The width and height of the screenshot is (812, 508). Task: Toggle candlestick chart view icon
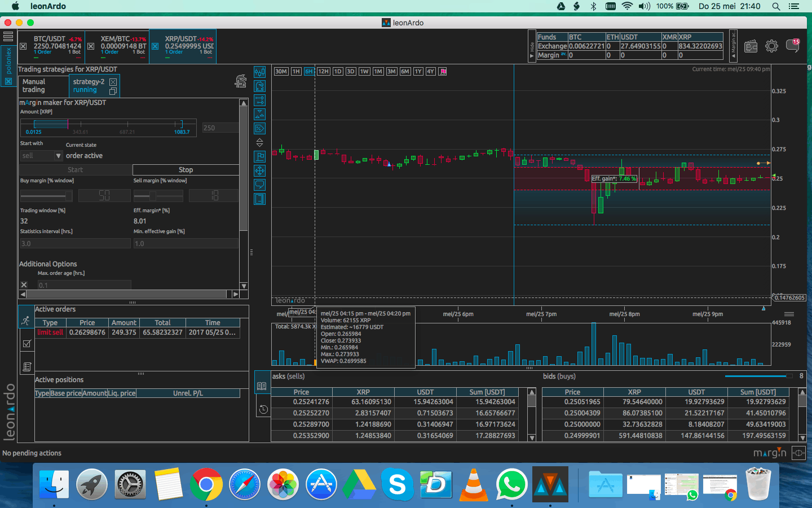coord(259,72)
